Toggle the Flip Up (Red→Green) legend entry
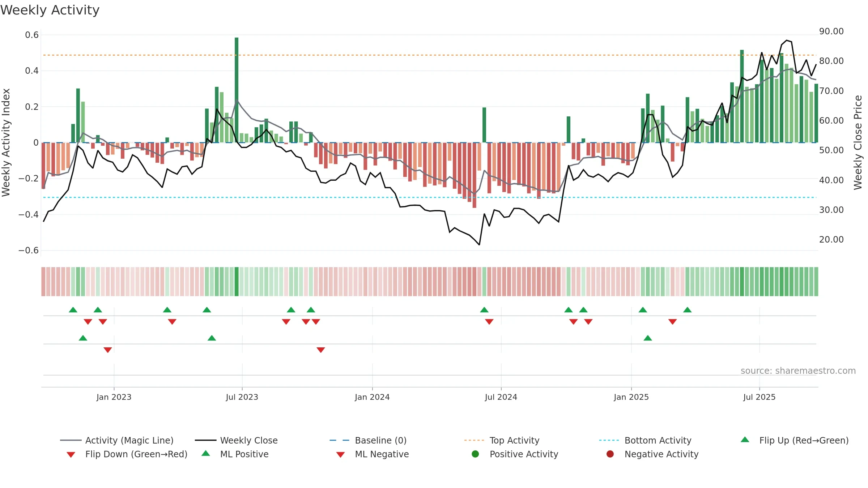868x488 pixels. (x=795, y=440)
